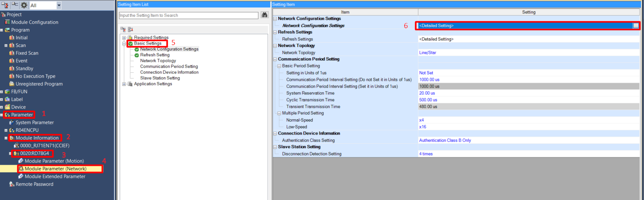Collapse the Module Information node

[x=6, y=138]
